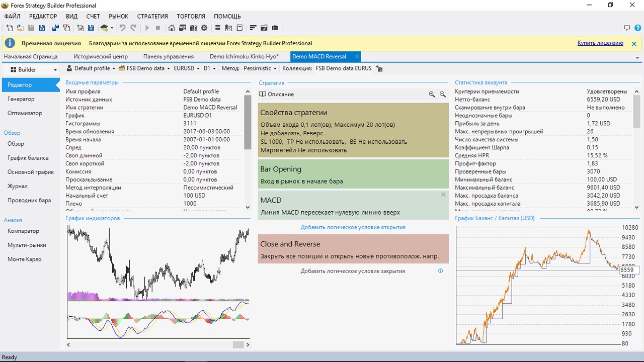Screen dimensions: 644x362
Task: Expand the Default profile dropdown
Action: click(x=91, y=68)
